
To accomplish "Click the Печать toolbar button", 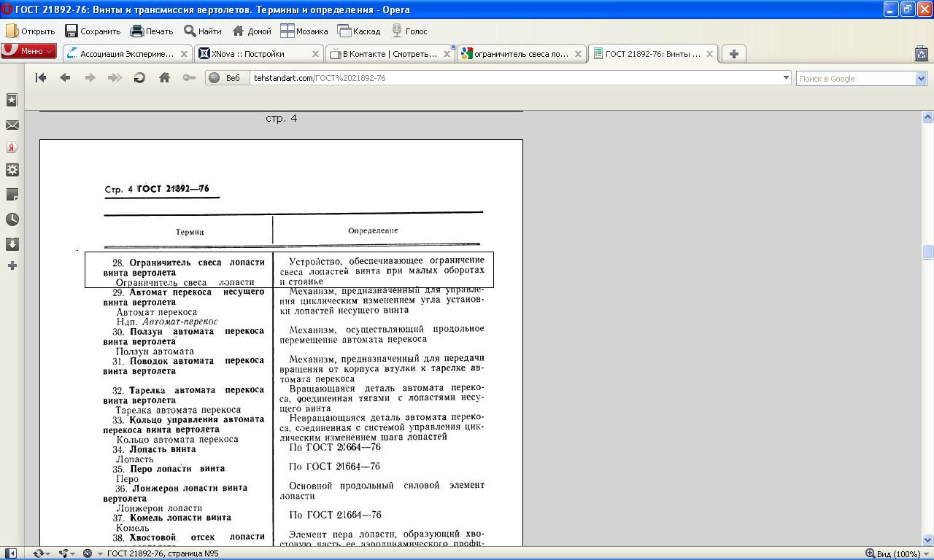I will [152, 31].
